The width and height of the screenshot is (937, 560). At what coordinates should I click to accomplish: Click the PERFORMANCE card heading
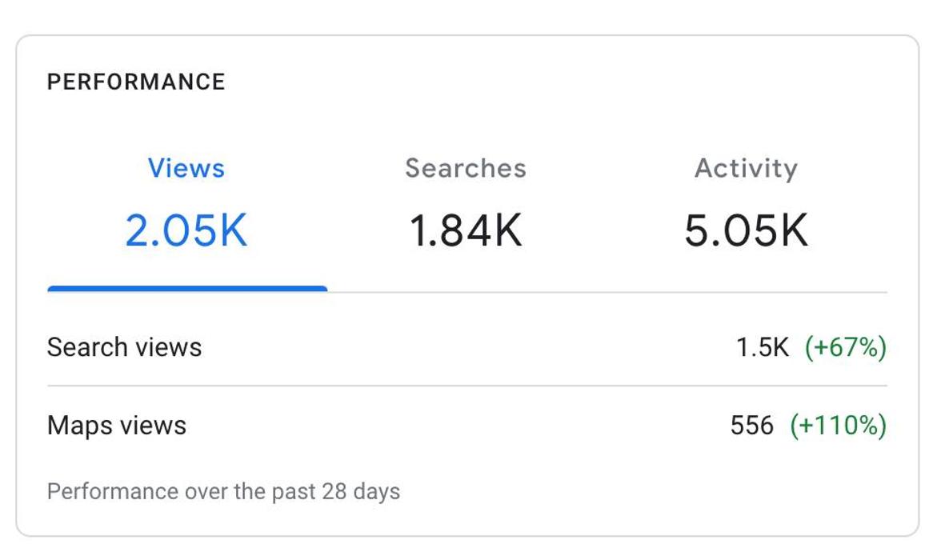[136, 82]
